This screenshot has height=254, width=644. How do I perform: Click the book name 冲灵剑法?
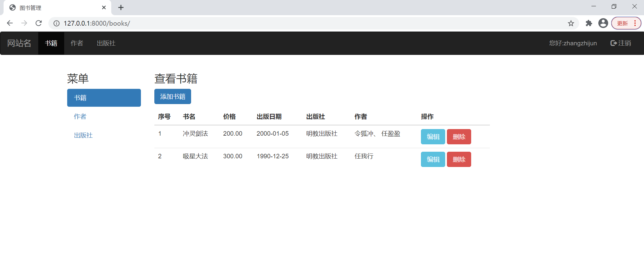196,134
